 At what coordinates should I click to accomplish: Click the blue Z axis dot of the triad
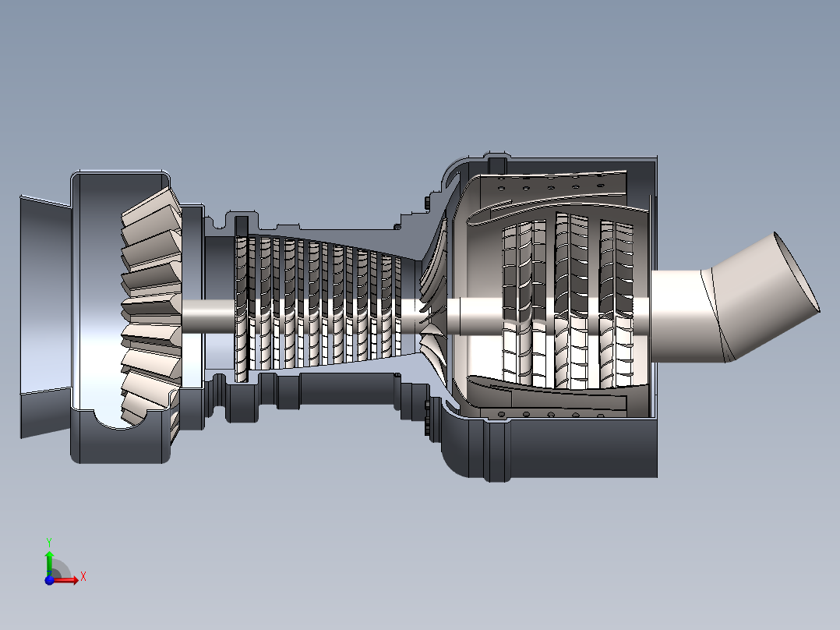(49, 580)
